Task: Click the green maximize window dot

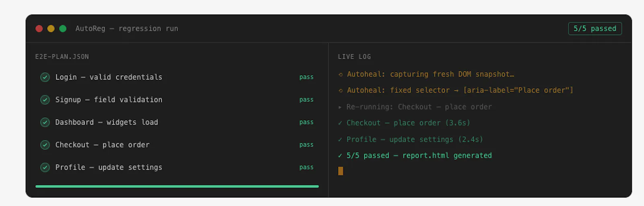Action: [x=63, y=29]
